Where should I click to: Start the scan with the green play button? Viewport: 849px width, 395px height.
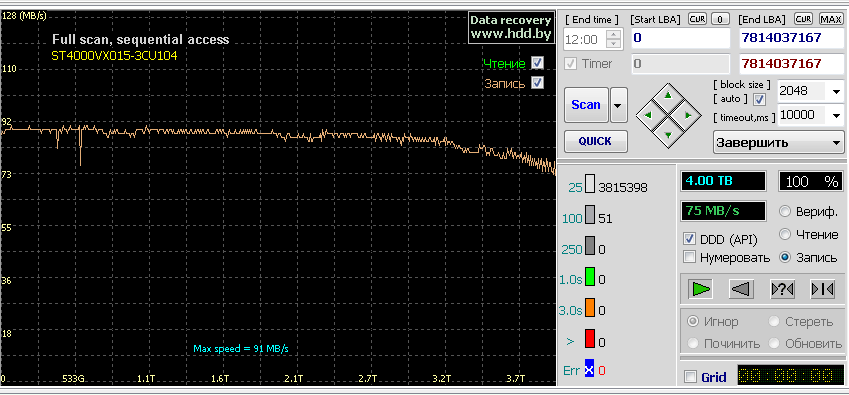tap(701, 289)
